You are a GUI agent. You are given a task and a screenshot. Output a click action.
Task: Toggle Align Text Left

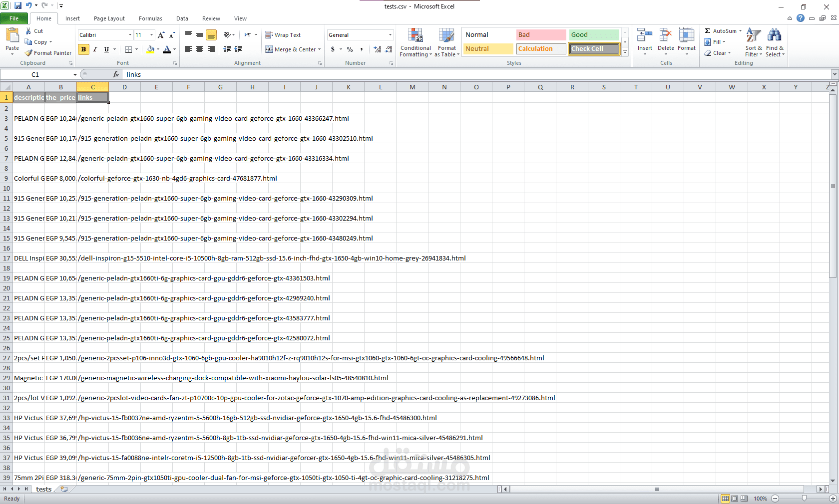point(188,49)
